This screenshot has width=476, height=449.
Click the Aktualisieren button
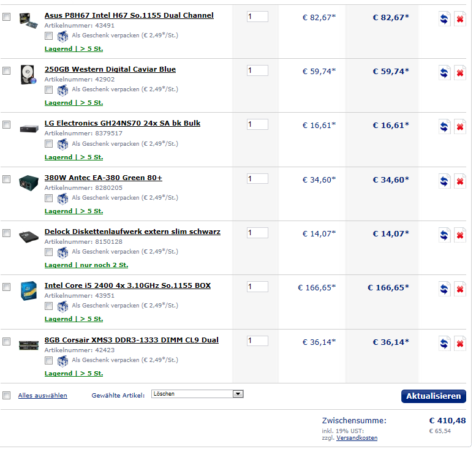[434, 396]
